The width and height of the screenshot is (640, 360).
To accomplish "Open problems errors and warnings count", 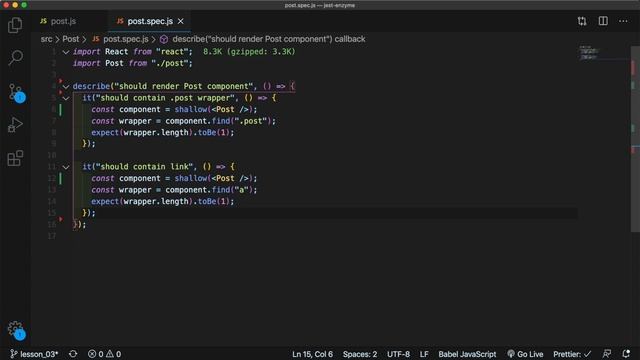I will (104, 354).
